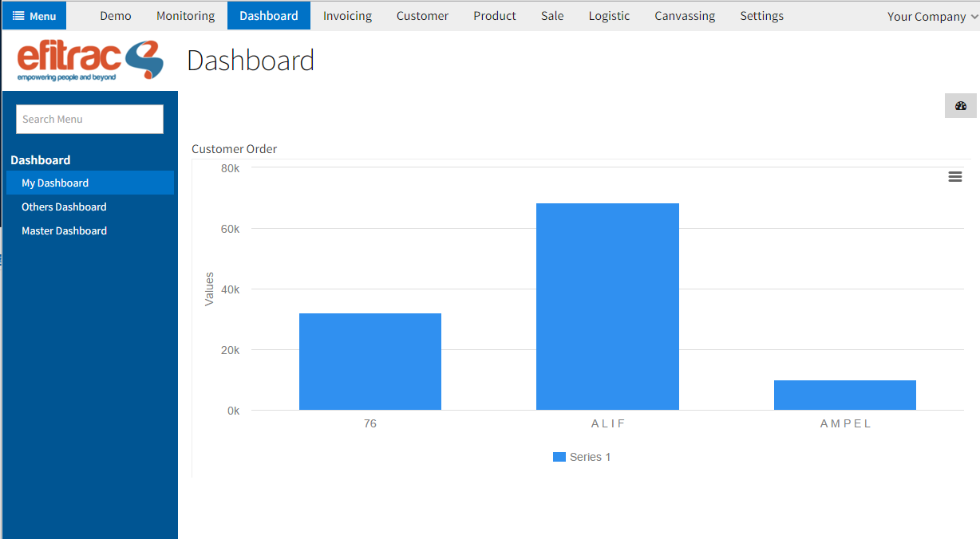The image size is (980, 539).
Task: Open the Settings menu
Action: (x=761, y=16)
